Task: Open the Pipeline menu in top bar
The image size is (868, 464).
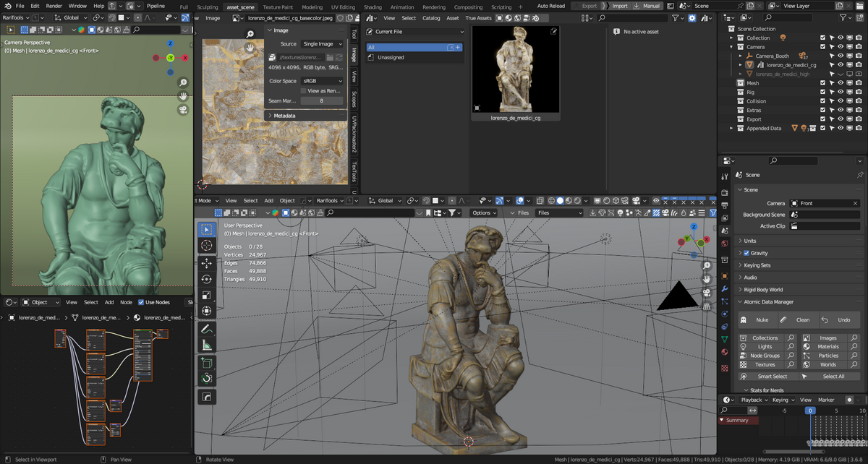Action: pyautogui.click(x=156, y=6)
